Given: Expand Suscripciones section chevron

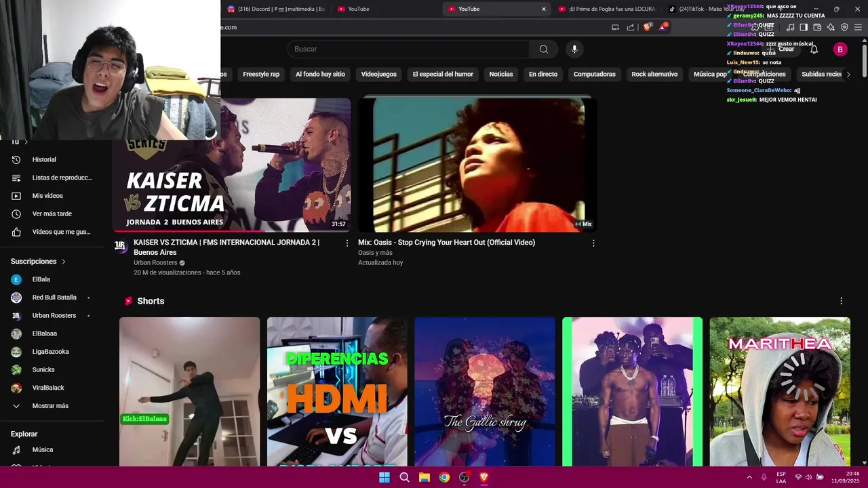Looking at the screenshot, I should tap(64, 262).
